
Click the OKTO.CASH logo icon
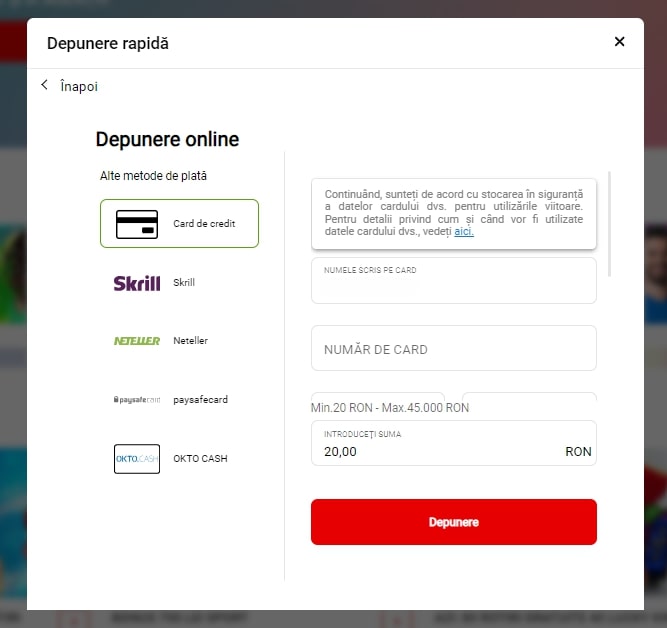(137, 459)
